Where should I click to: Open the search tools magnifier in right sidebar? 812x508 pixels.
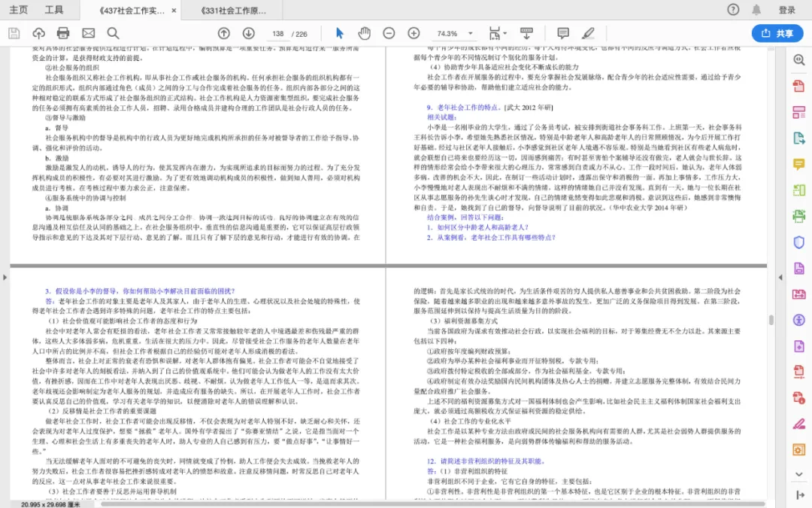pyautogui.click(x=799, y=59)
